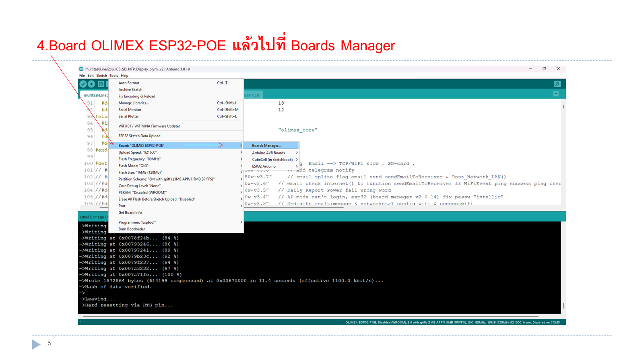Expand Upload Speed: "921600" submenu
The image size is (644, 362).
point(176,152)
